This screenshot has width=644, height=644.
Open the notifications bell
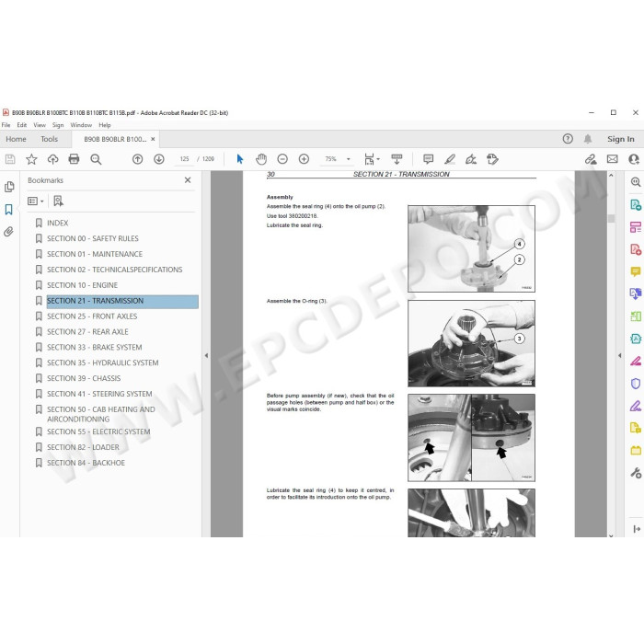(x=588, y=139)
